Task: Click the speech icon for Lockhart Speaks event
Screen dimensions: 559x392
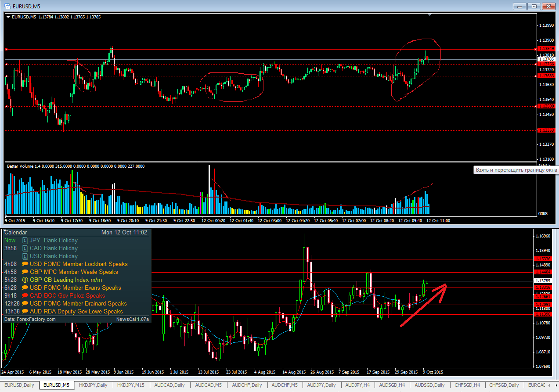Action: (25, 264)
